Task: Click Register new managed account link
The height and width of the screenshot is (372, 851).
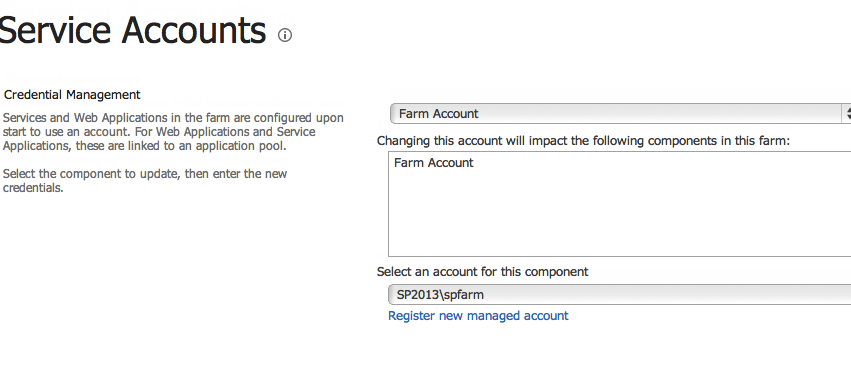Action: (478, 316)
